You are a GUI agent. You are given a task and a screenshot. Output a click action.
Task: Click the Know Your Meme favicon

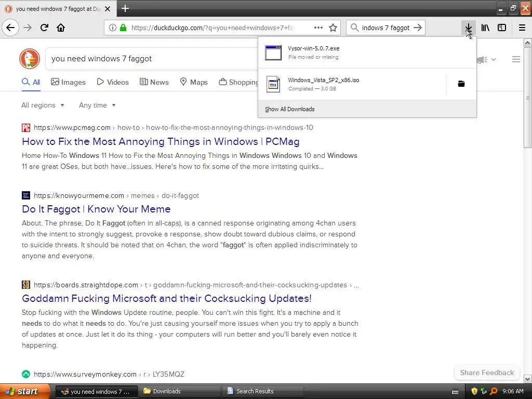[x=26, y=195]
